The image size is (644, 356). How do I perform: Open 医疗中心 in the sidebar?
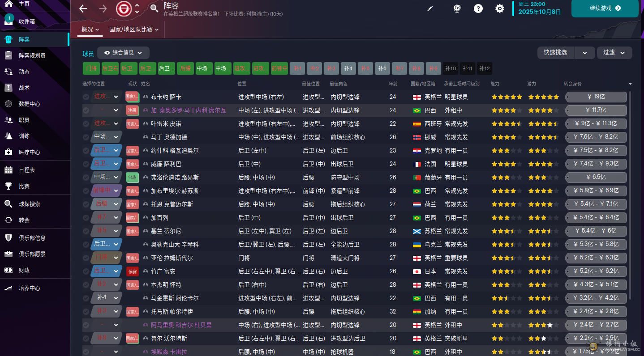tap(29, 152)
